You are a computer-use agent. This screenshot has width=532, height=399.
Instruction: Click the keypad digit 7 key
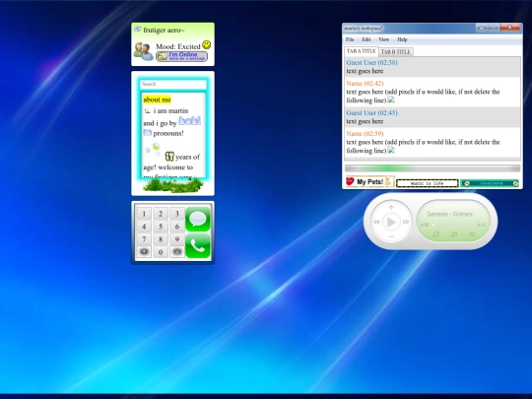144,239
